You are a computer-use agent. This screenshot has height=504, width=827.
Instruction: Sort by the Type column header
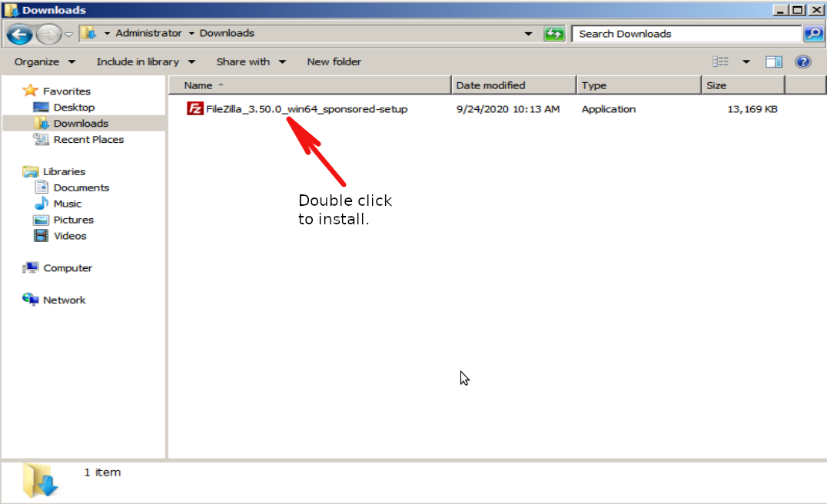point(639,85)
